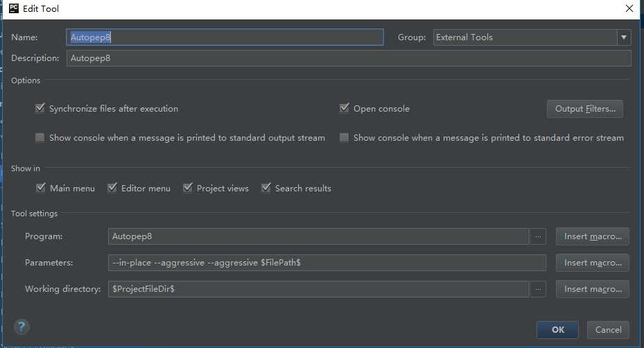Screen dimensions: 644x348
Task: Browse for Working directory with ellipsis button
Action: click(538, 289)
